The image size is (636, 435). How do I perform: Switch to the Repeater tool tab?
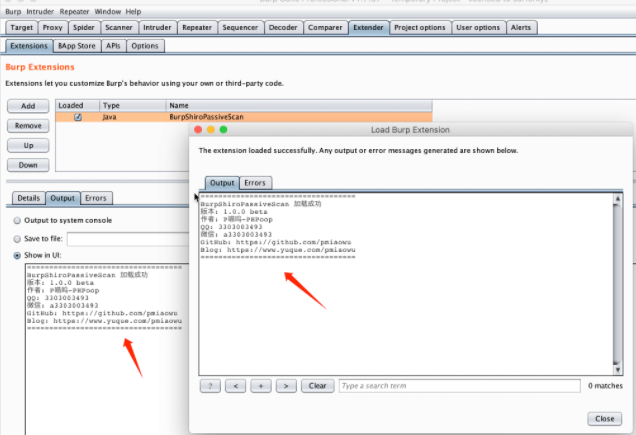coord(197,28)
